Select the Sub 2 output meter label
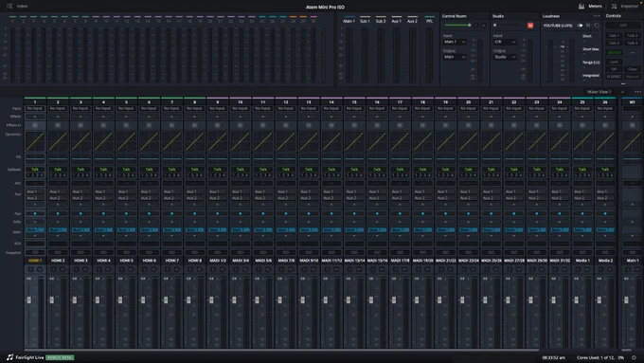The image size is (644, 363). click(381, 21)
